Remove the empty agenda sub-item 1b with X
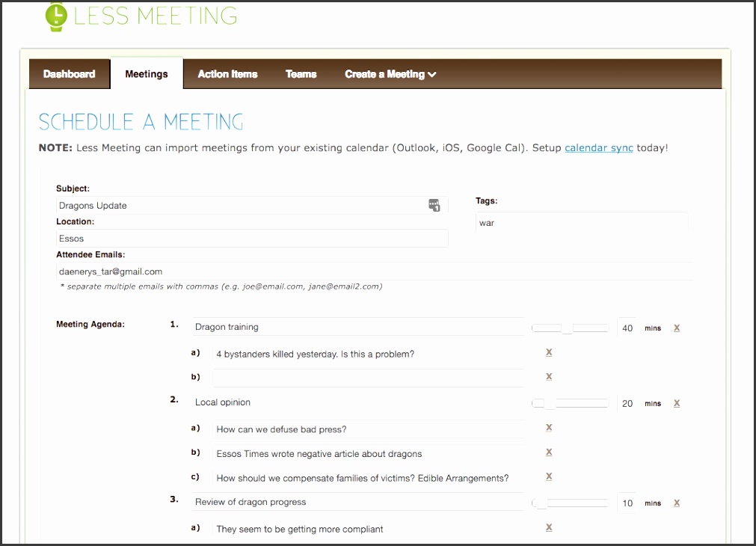 [549, 376]
